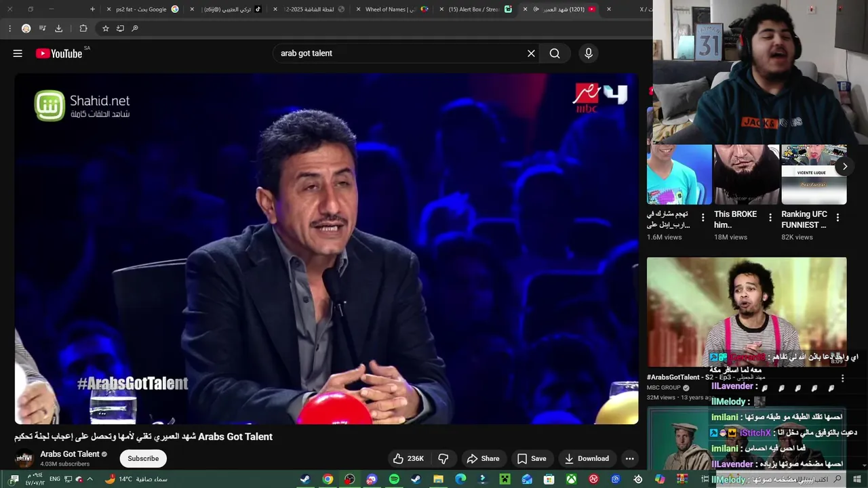Save the video to a playlist
Image resolution: width=868 pixels, height=488 pixels.
coord(532,459)
